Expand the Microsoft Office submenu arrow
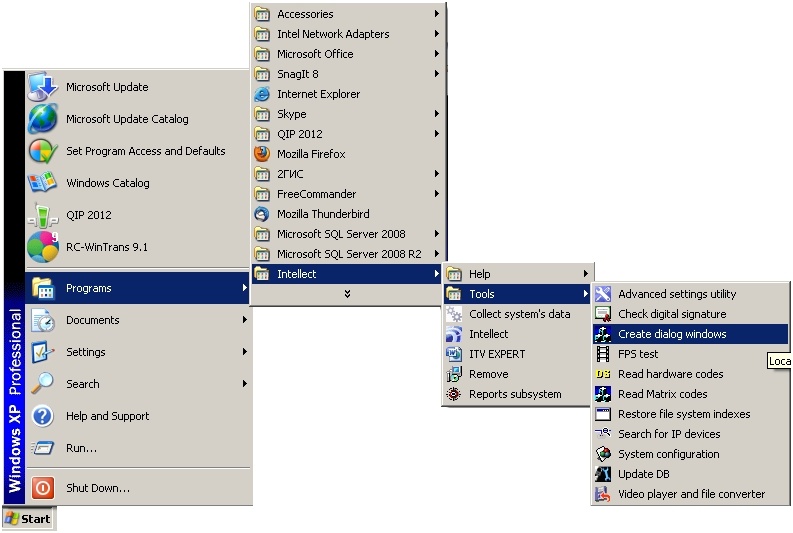The height and width of the screenshot is (533, 793). pos(436,54)
